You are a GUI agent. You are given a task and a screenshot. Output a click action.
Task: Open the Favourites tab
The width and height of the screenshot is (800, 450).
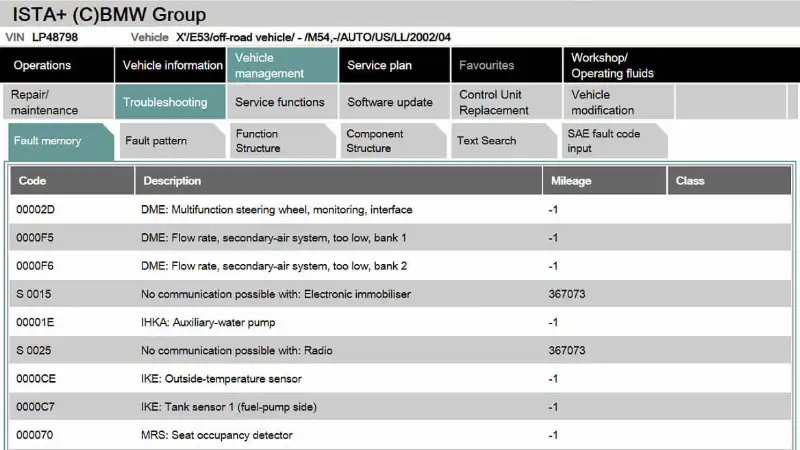507,65
